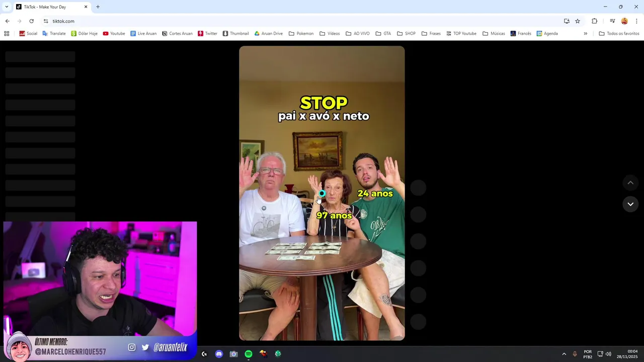
Task: Expand the GTA bookmark folder
Action: [x=383, y=34]
